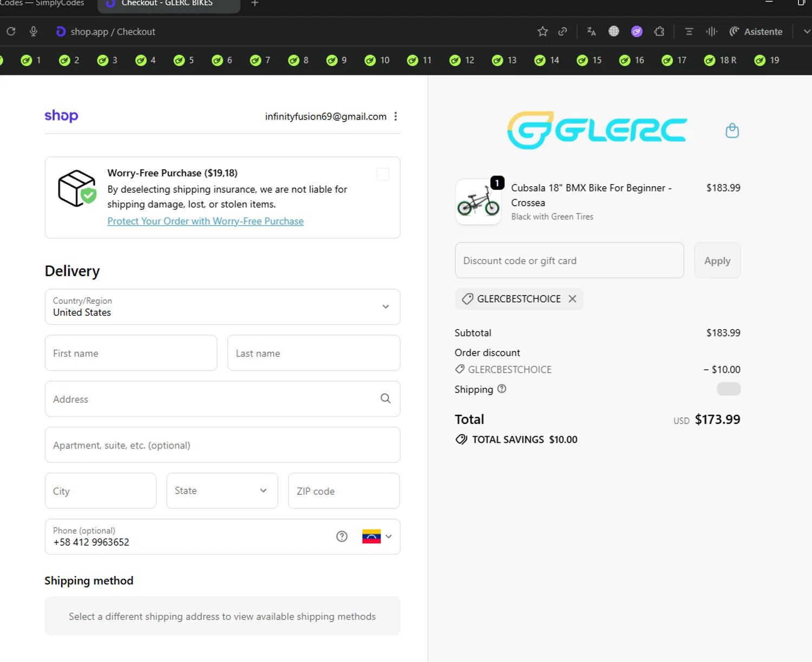Select coupon bookmark 6

click(222, 60)
